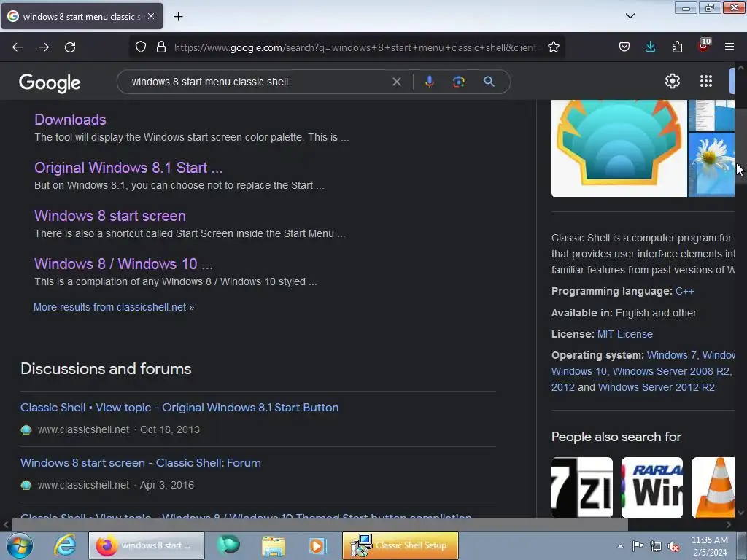Show more results from classicshell.net
The height and width of the screenshot is (560, 747).
[114, 307]
